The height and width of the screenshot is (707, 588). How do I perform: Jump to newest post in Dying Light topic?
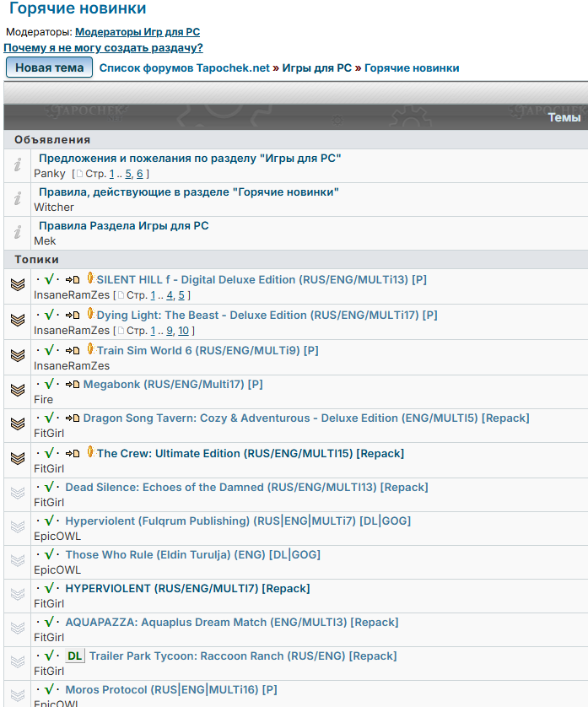point(73,316)
